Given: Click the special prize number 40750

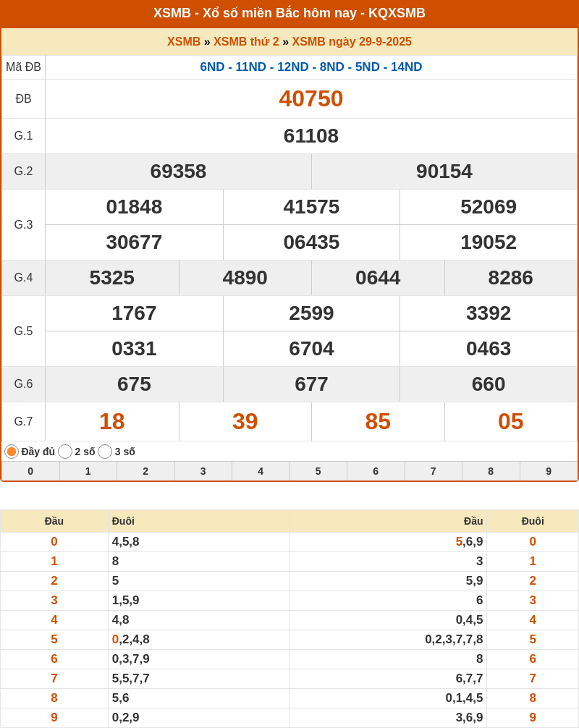Looking at the screenshot, I should click(311, 98).
